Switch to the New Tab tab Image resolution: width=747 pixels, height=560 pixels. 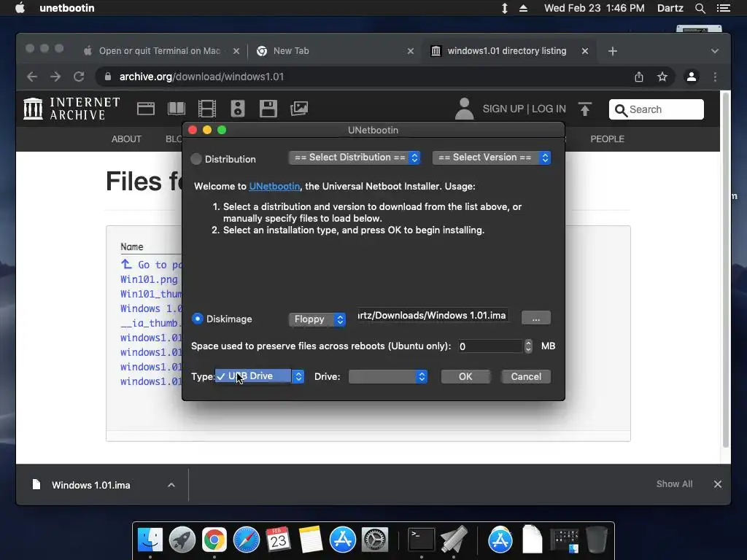coord(333,51)
